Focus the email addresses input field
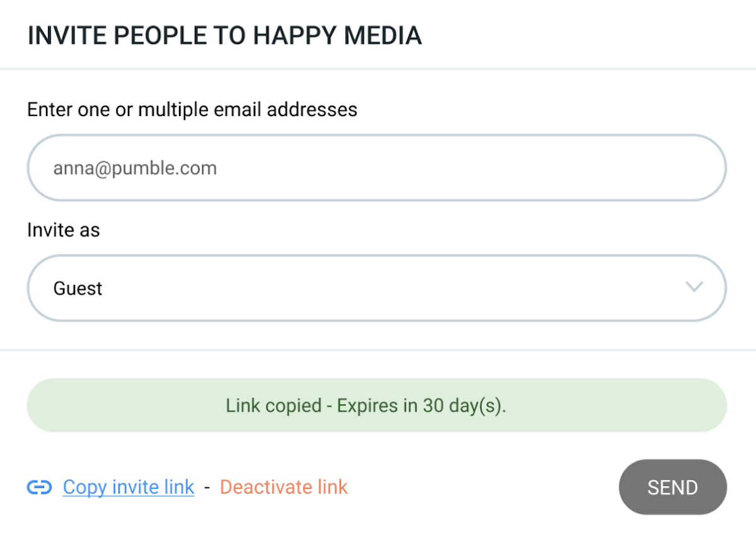The width and height of the screenshot is (756, 534). 377,168
